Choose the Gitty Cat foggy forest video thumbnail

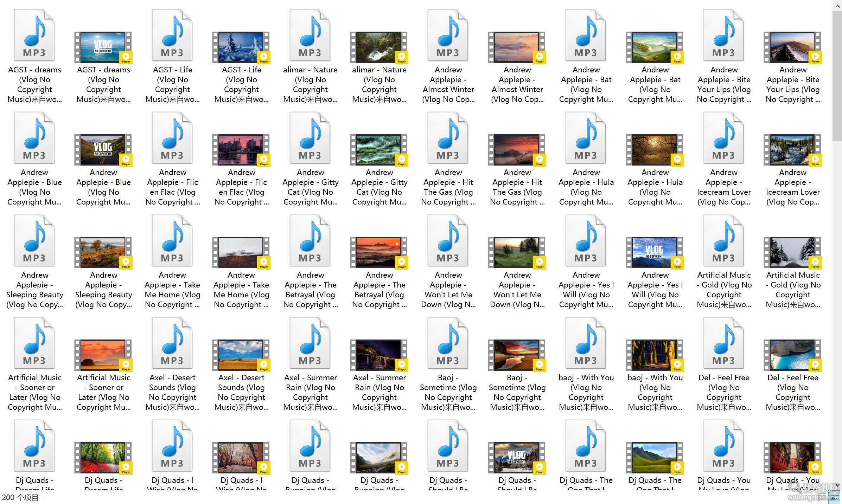379,150
